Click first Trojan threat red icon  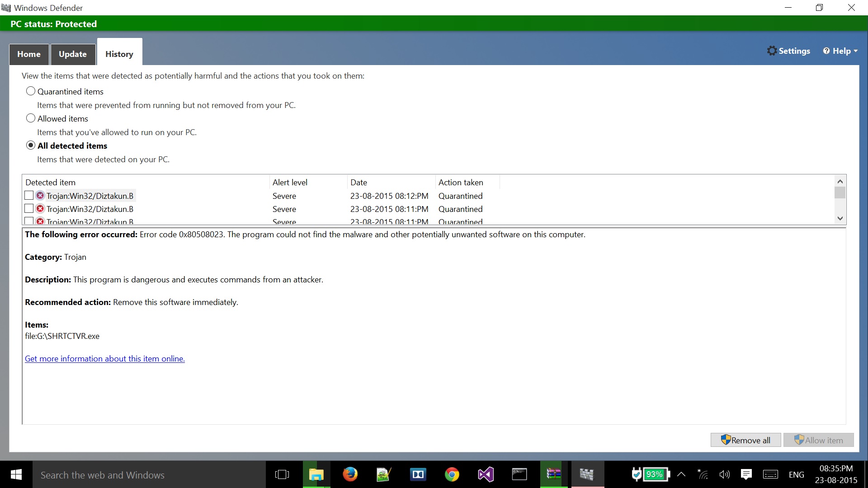click(x=40, y=196)
